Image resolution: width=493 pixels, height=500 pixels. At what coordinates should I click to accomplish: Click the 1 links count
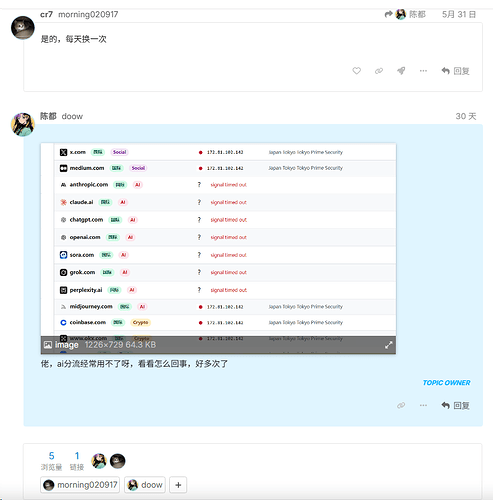tap(77, 461)
